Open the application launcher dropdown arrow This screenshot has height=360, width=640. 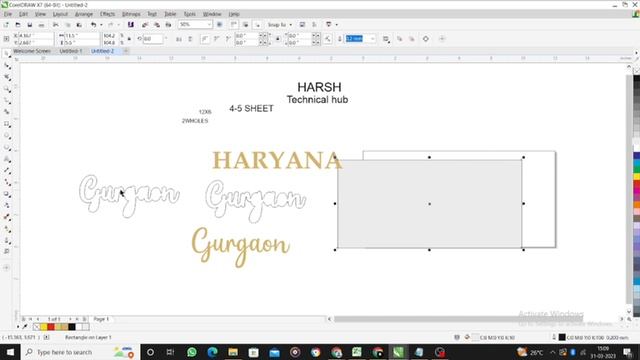(x=337, y=25)
